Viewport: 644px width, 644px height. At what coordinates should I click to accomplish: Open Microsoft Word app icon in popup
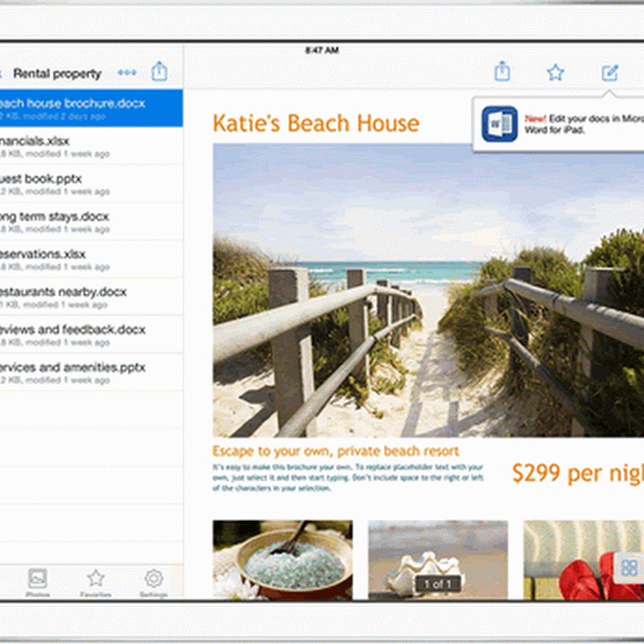(499, 124)
